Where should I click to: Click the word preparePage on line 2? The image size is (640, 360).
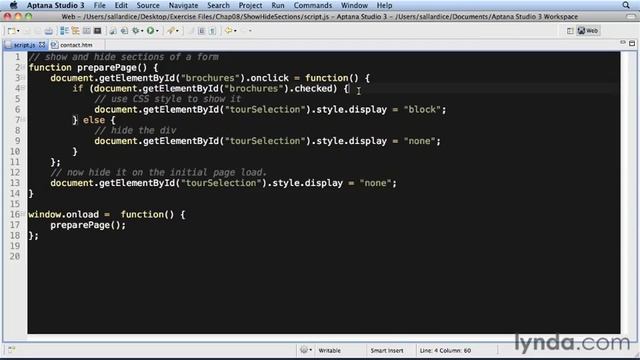(106, 67)
